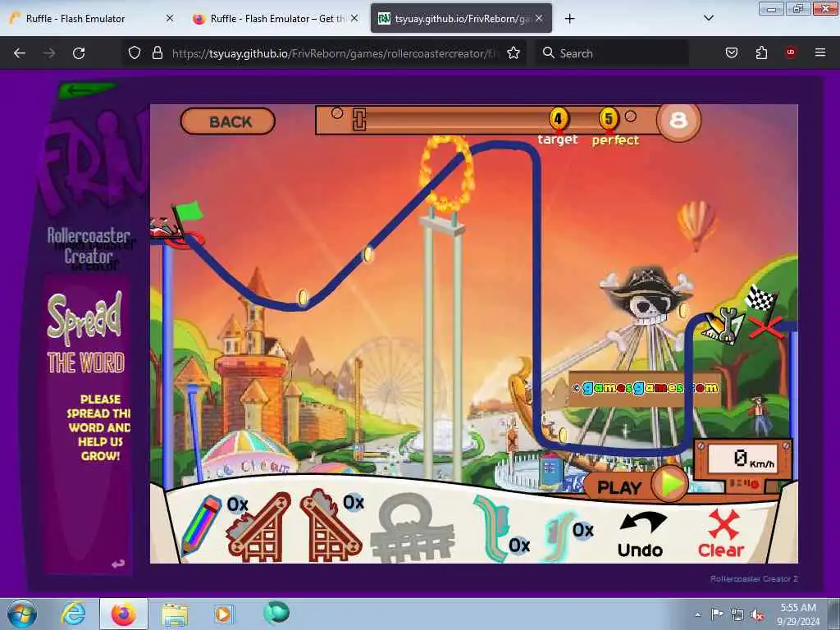Open the list all tabs dropdown

(708, 18)
